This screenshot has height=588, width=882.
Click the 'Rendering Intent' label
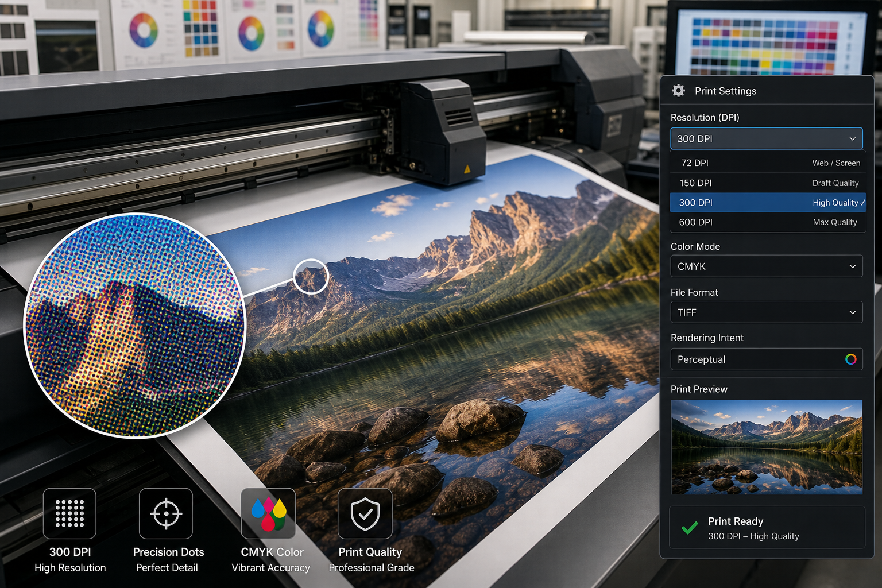[x=707, y=338]
